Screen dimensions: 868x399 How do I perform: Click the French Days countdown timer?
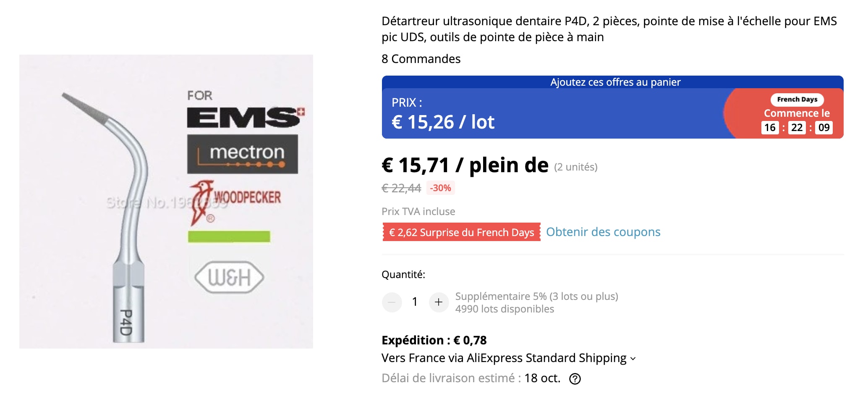[x=796, y=128]
